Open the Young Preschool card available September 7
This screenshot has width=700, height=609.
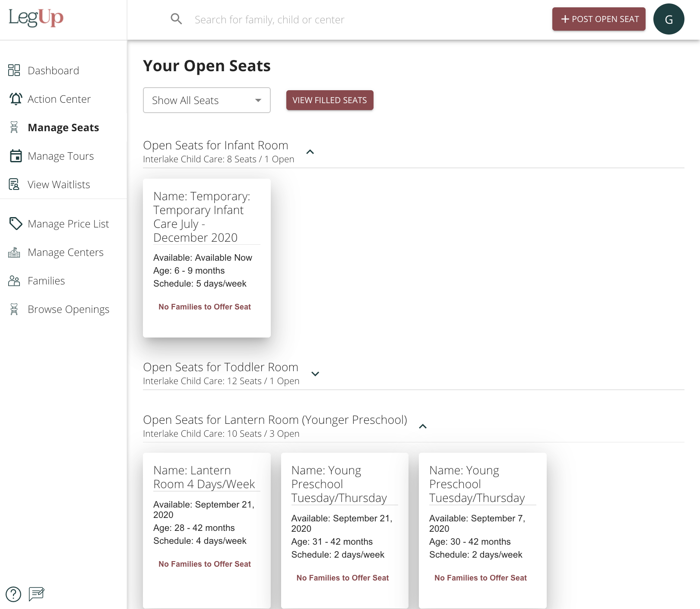pos(483,530)
